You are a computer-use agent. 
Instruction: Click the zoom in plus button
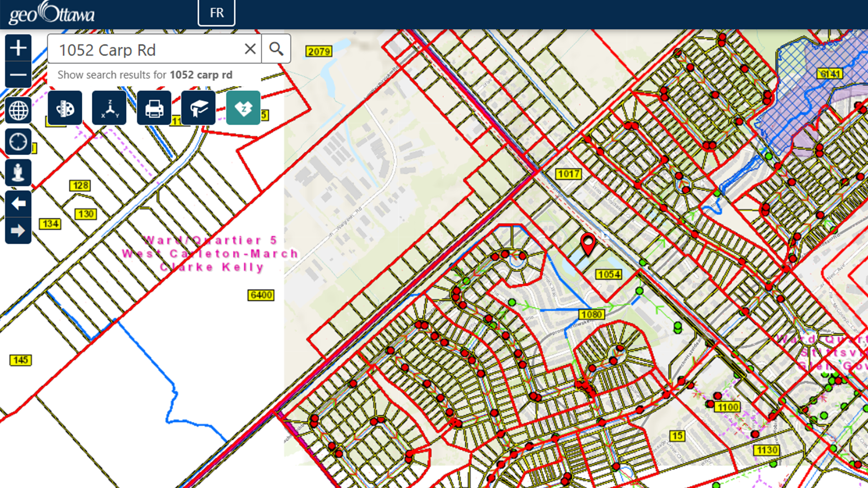18,48
